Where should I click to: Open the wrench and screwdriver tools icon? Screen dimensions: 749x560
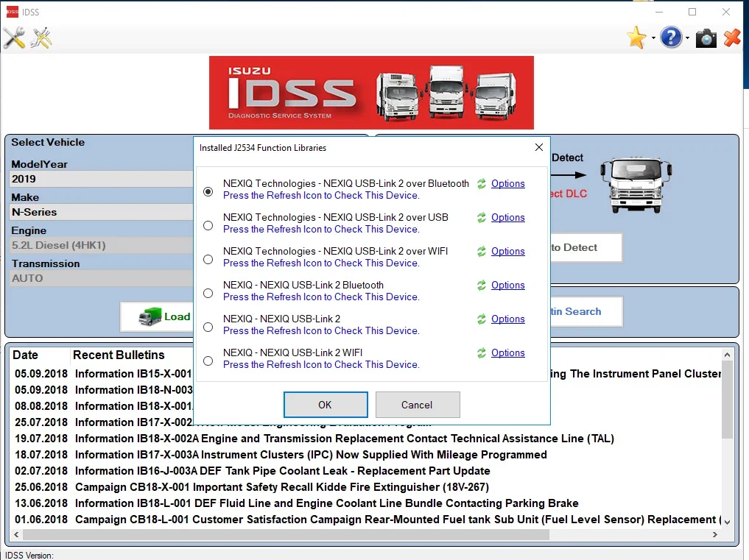(x=14, y=38)
